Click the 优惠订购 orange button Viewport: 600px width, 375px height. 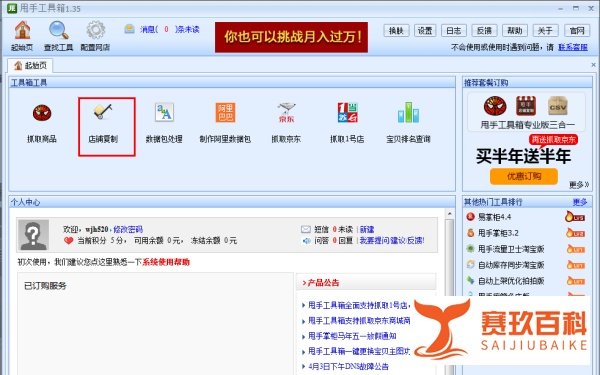523,176
